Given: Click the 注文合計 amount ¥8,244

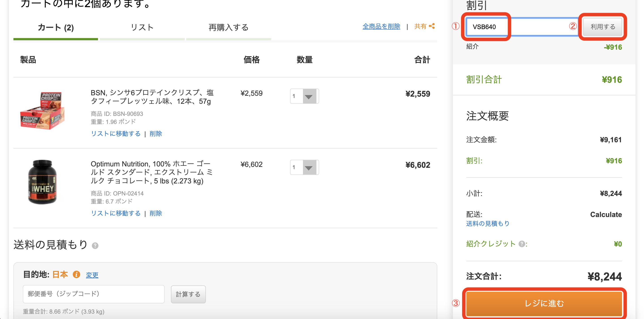Looking at the screenshot, I should (604, 276).
